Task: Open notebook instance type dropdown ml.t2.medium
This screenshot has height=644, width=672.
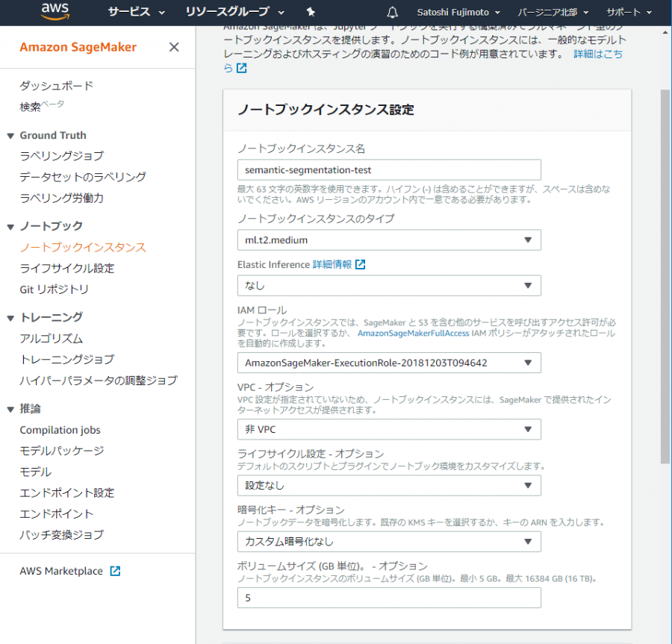Action: coord(389,240)
